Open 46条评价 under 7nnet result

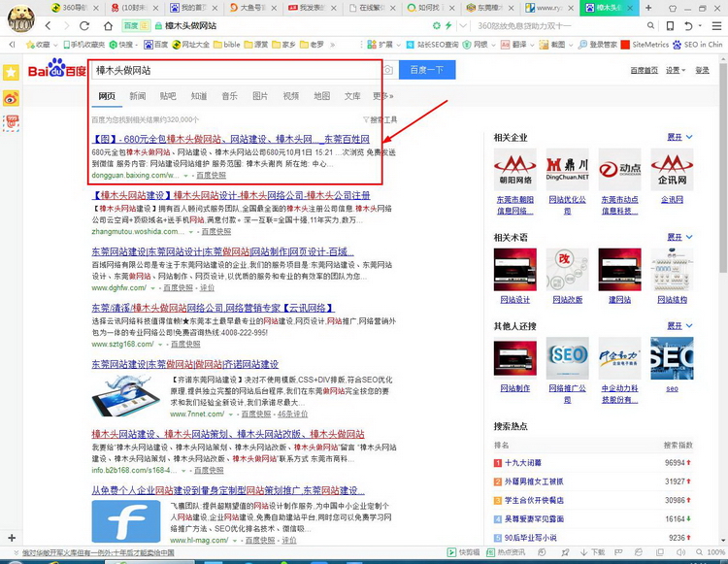(x=292, y=415)
